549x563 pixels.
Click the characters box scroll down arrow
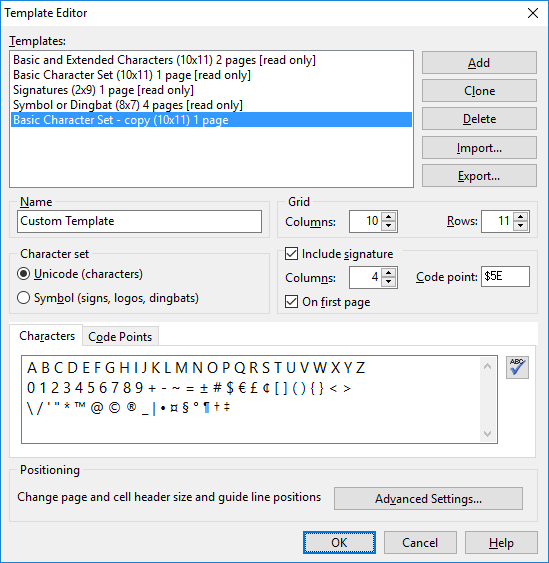pos(487,434)
